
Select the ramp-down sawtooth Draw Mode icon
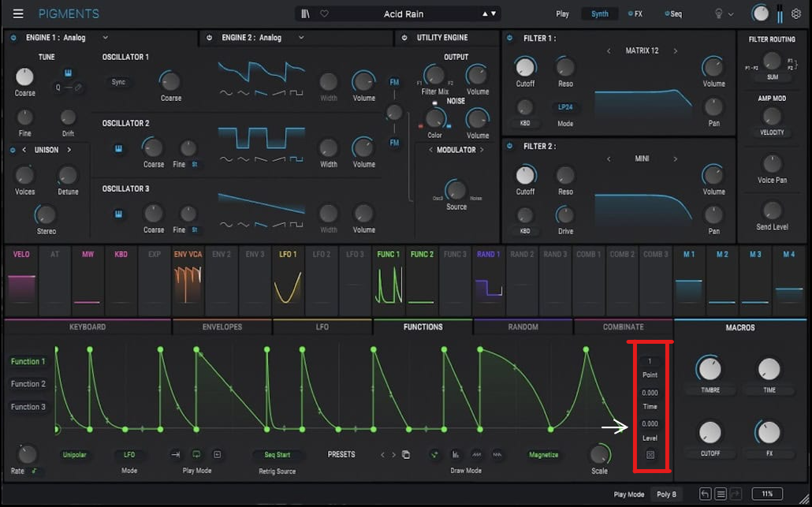click(x=497, y=455)
